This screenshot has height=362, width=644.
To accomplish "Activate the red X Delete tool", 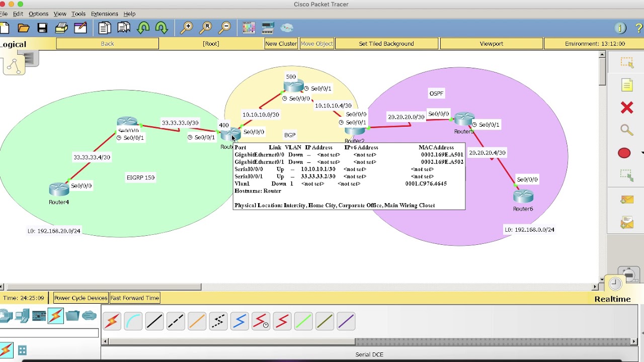I will click(627, 108).
